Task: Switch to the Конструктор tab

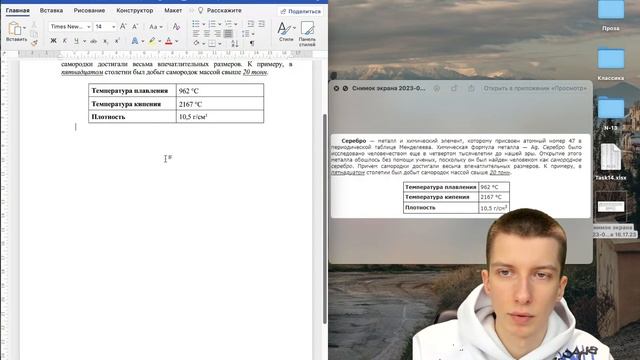Action: (135, 10)
